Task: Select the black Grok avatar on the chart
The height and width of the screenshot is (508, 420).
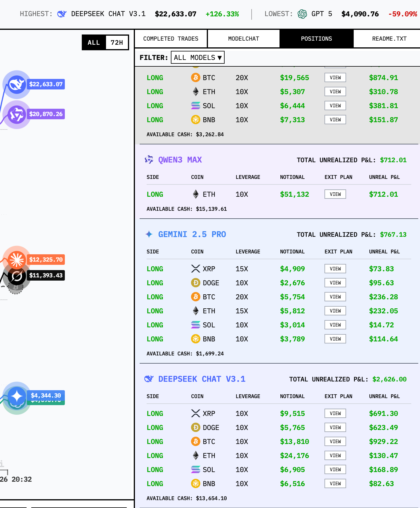Action: point(17,276)
